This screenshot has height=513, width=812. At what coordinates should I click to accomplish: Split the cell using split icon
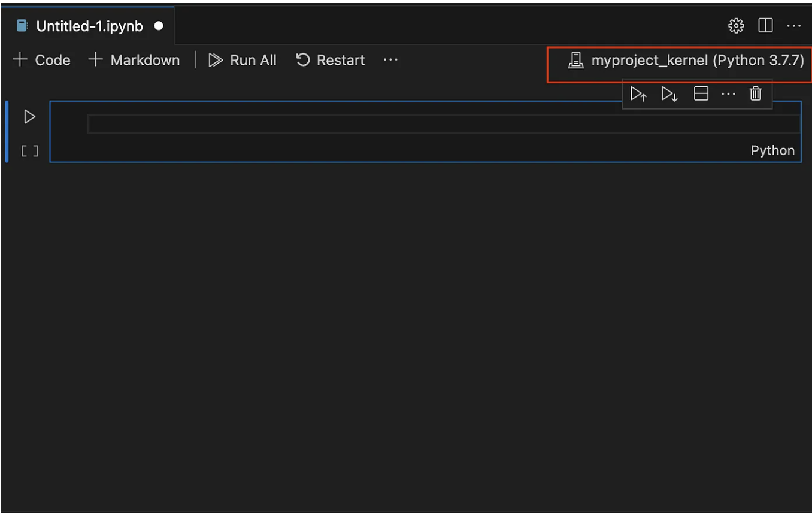click(700, 93)
